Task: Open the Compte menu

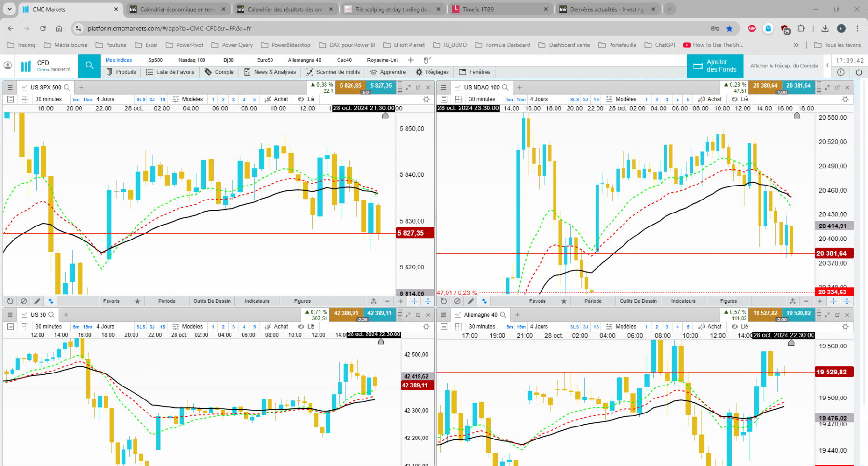Action: 219,72
